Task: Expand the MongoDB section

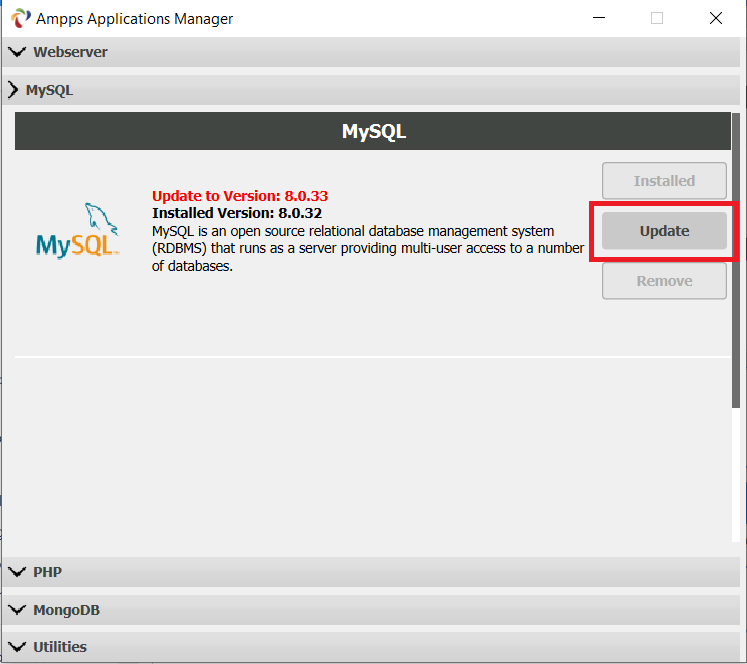Action: click(371, 610)
